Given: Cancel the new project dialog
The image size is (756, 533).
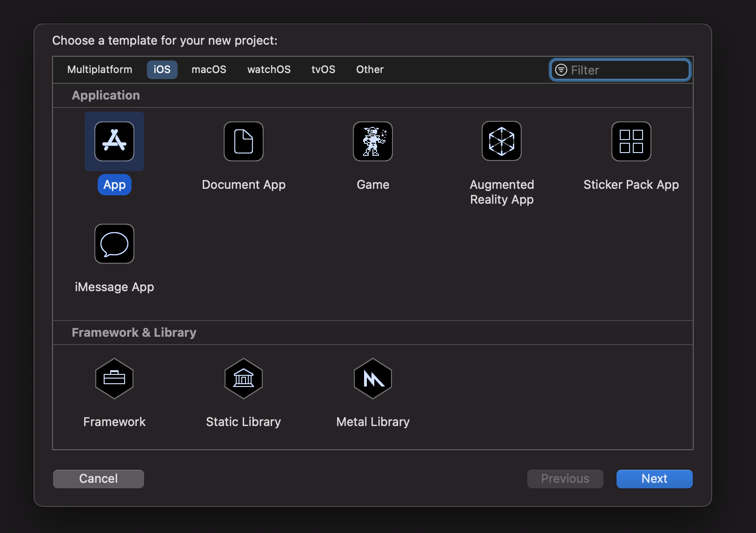Looking at the screenshot, I should pos(99,479).
